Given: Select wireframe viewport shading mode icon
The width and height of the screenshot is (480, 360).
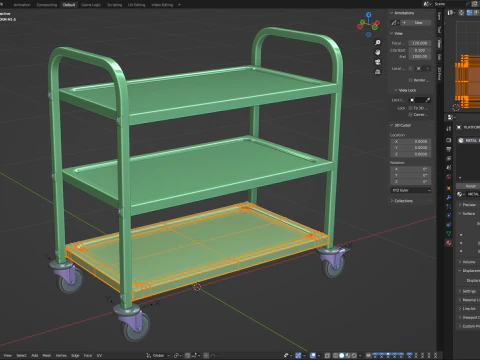Looking at the screenshot, I should [335, 355].
